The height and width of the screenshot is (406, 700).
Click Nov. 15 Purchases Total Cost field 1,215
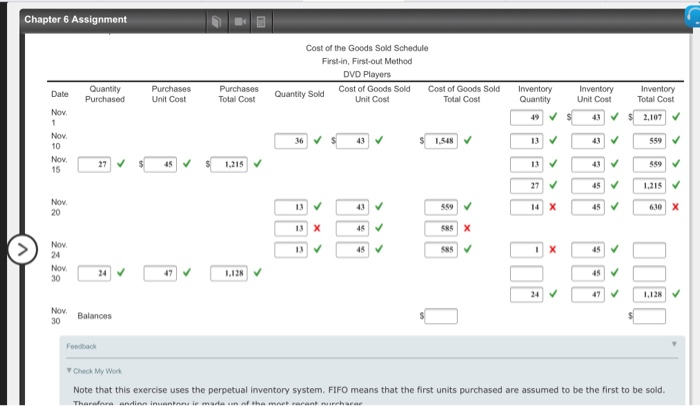(x=229, y=164)
